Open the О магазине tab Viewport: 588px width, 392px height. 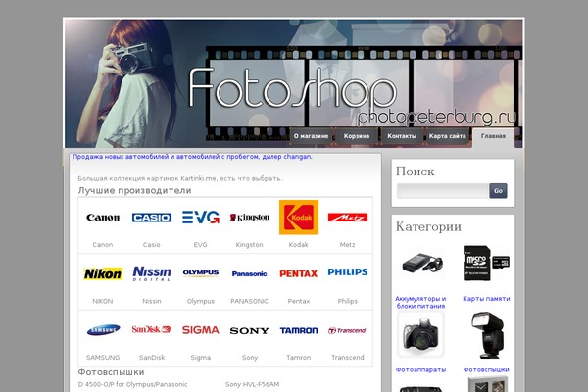pos(312,136)
